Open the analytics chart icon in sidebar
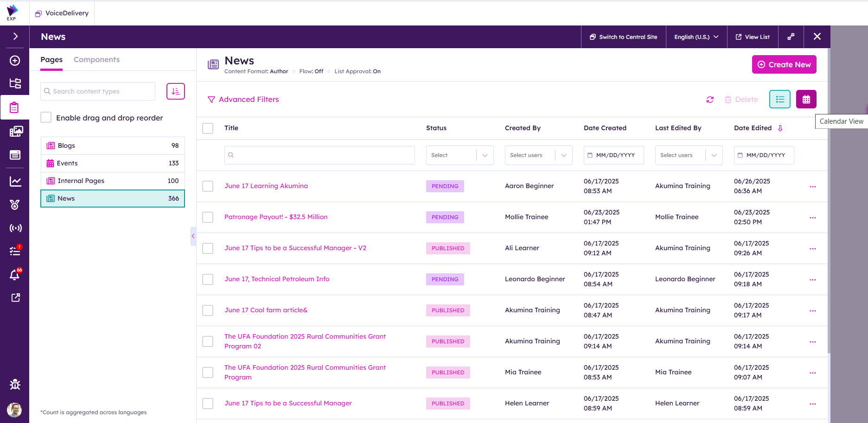The height and width of the screenshot is (423, 868). pos(15,182)
